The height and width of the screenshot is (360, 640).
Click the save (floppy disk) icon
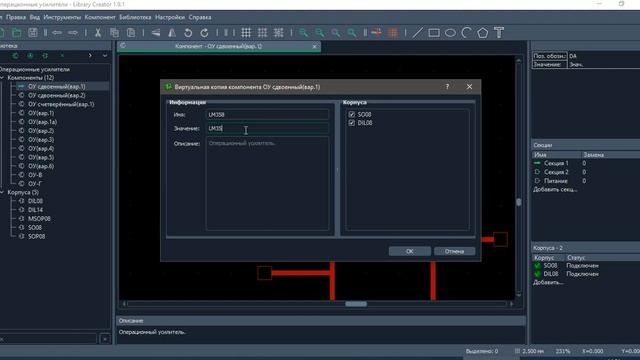(x=33, y=33)
